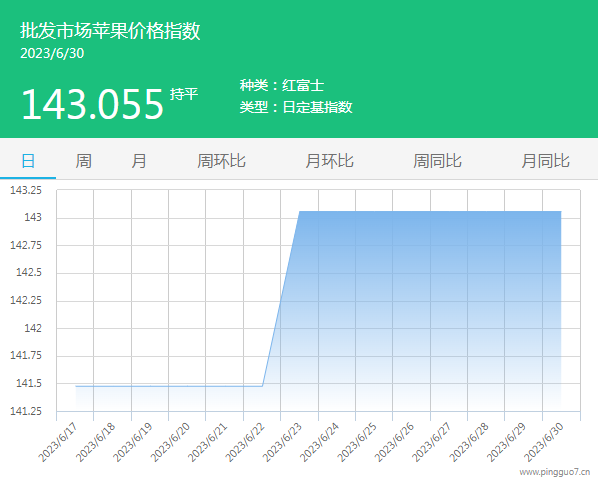This screenshot has height=480, width=598.
Task: Click the 2023/6/23 x-axis date label
Action: click(x=283, y=442)
